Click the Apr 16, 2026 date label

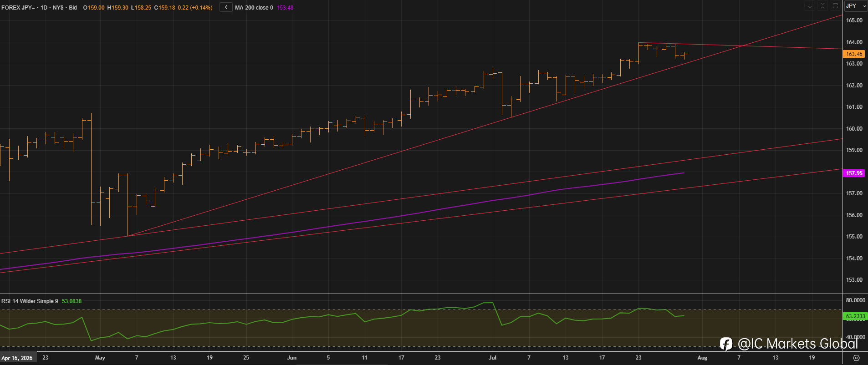click(x=17, y=358)
